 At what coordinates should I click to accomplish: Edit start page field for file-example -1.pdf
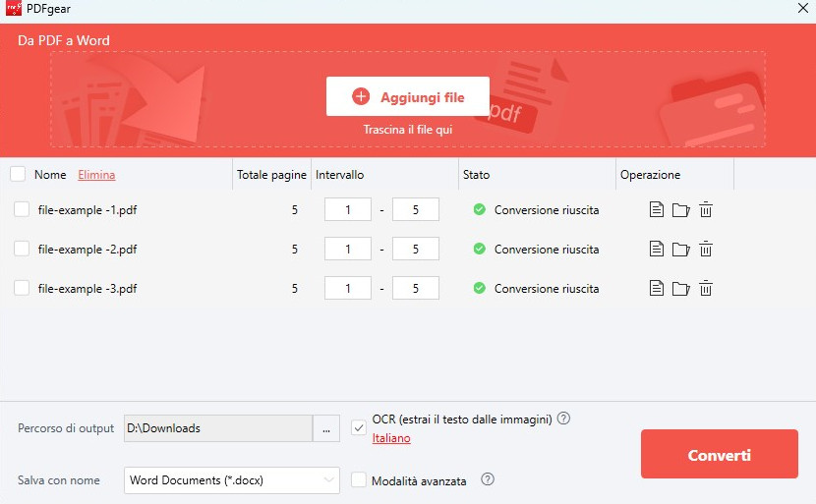(x=348, y=209)
